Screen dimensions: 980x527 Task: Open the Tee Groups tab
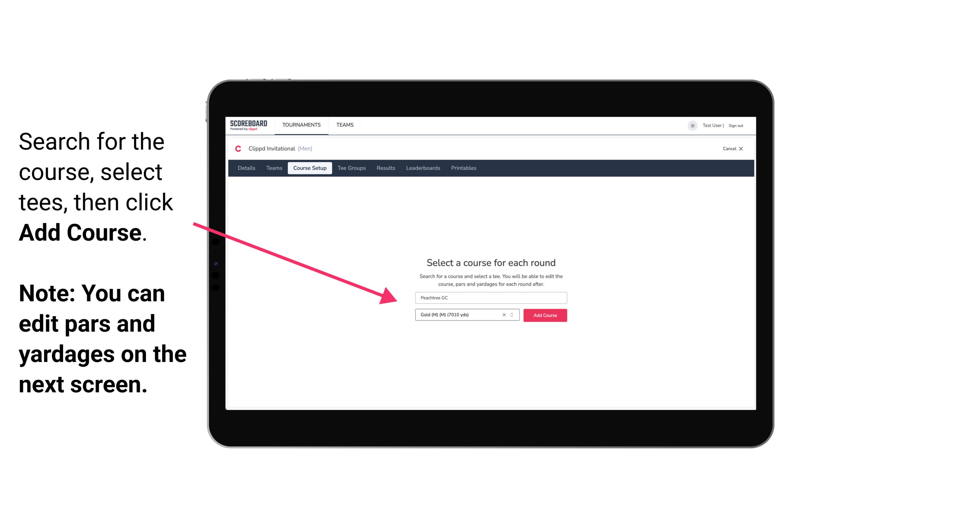pos(351,167)
